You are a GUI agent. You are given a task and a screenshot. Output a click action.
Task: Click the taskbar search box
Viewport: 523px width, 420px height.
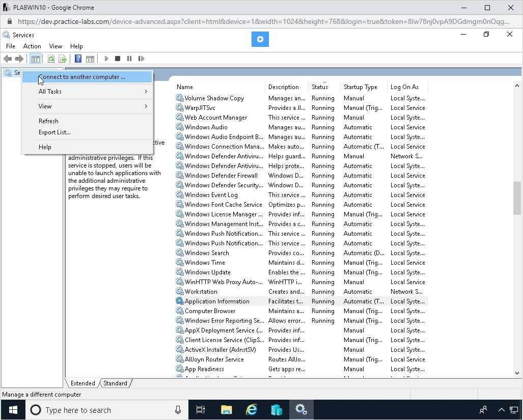coord(107,410)
